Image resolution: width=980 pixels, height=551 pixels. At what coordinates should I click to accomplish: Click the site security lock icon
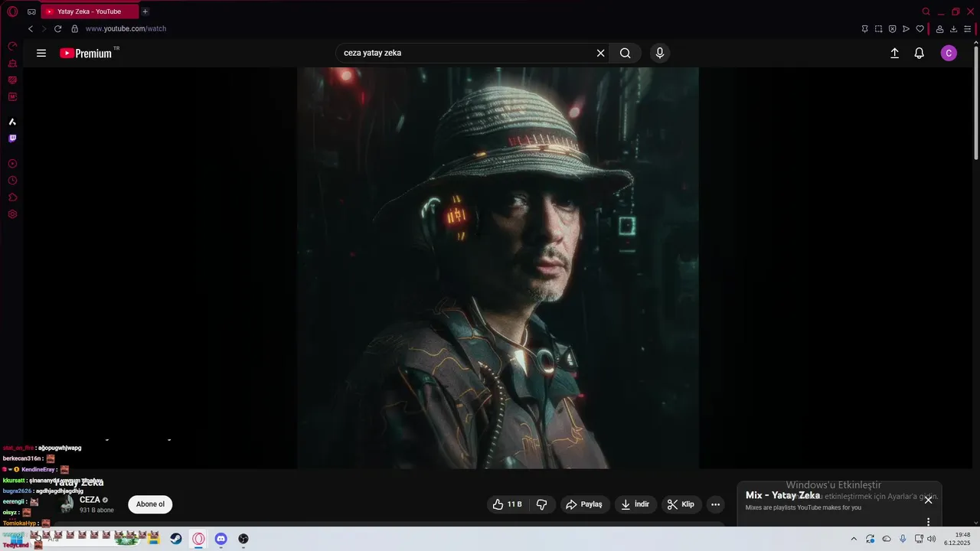pos(74,29)
